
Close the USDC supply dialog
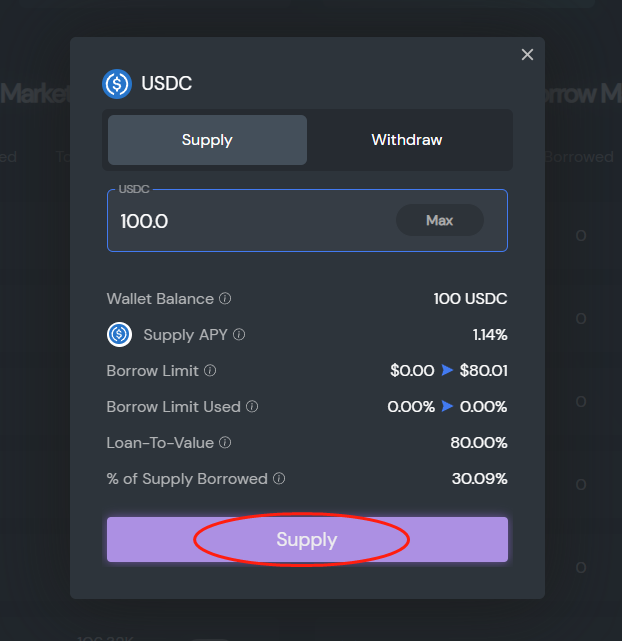(527, 55)
